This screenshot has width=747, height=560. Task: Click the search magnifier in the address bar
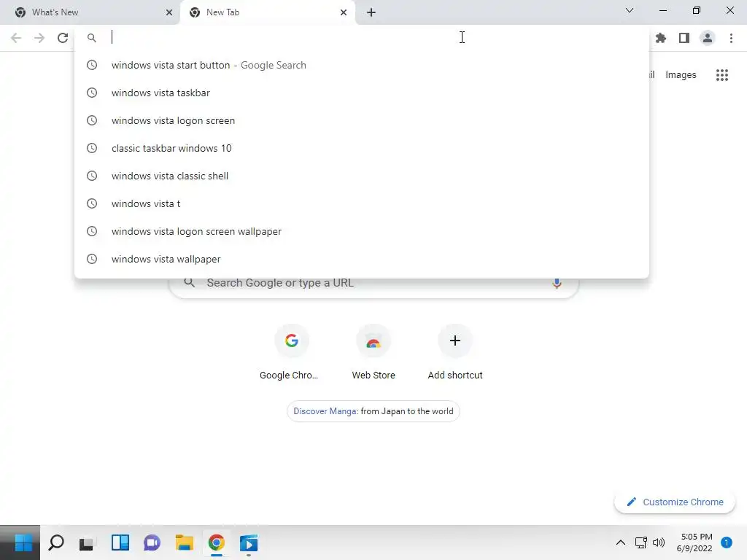click(92, 38)
